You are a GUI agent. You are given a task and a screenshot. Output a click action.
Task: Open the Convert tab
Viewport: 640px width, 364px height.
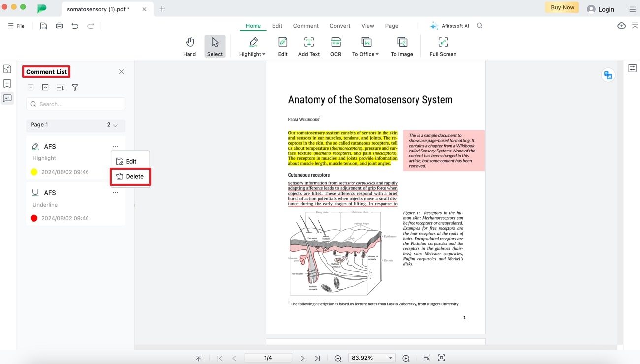[340, 26]
